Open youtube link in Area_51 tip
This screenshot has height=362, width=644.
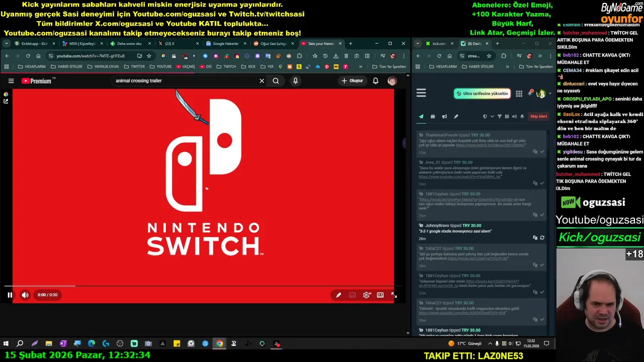click(460, 177)
